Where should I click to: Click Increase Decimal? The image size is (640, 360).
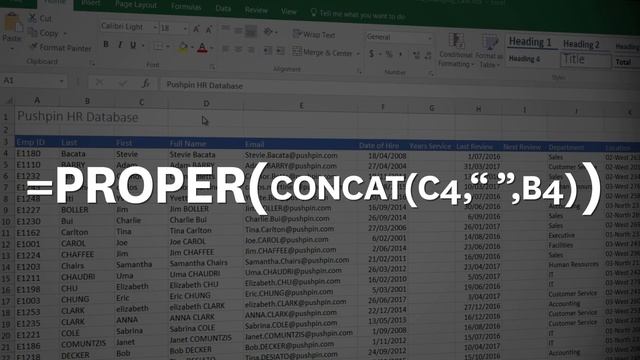tap(416, 55)
